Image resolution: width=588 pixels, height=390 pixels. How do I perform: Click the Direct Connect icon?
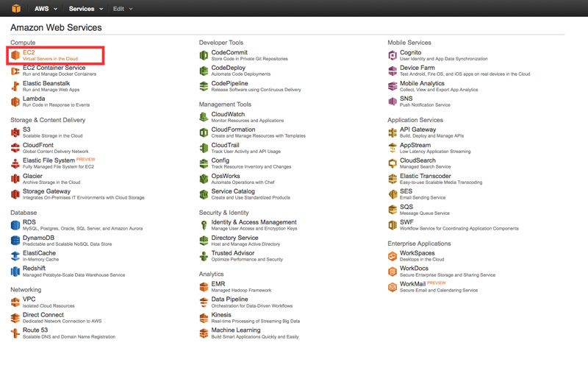point(15,318)
